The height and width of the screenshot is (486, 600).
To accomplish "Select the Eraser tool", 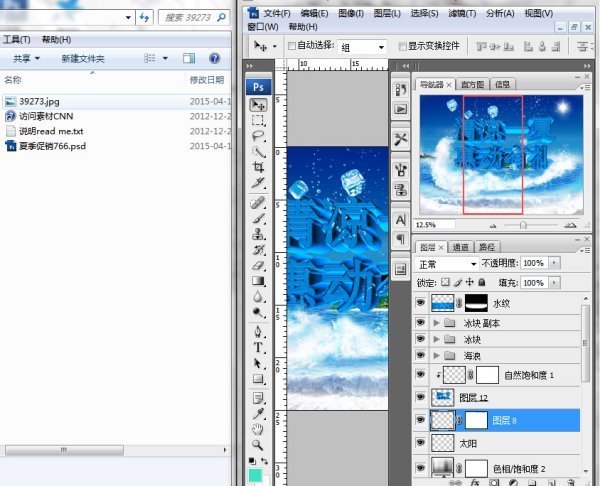I will click(258, 265).
